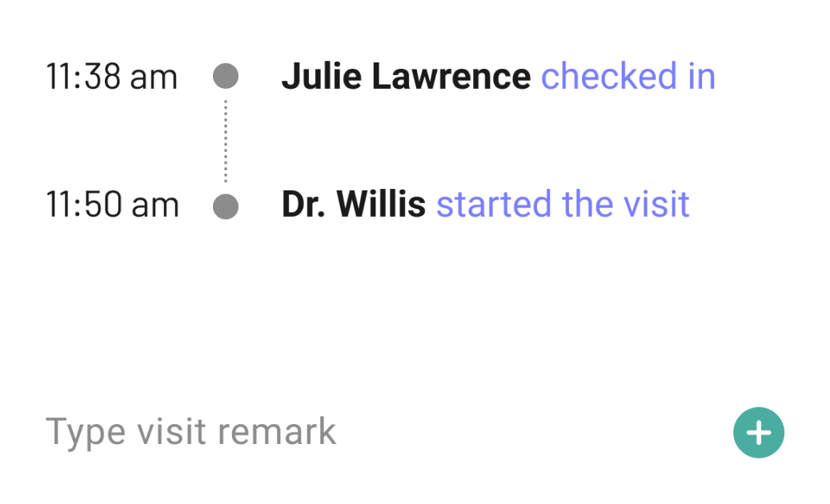Select the 11:50 am timestamp

111,206
